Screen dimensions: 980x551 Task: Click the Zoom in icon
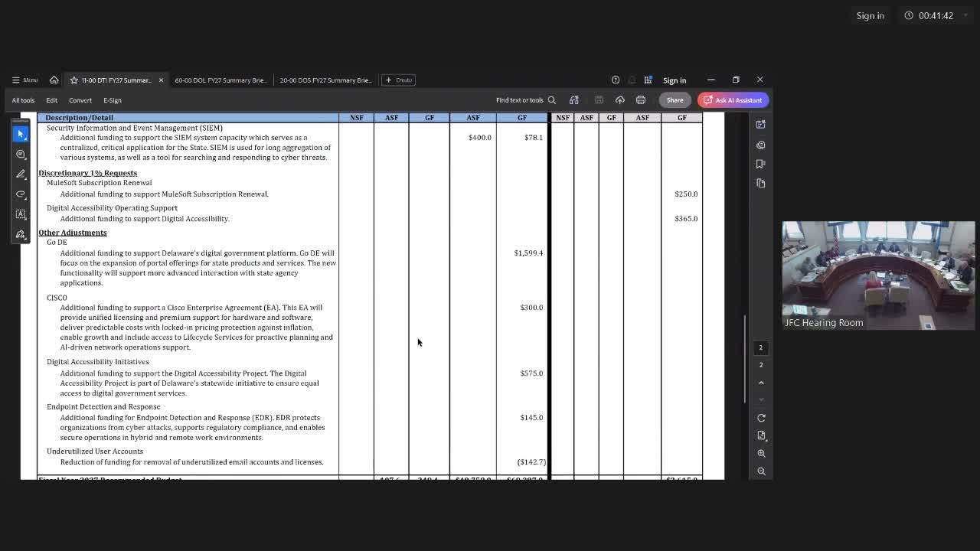761,454
